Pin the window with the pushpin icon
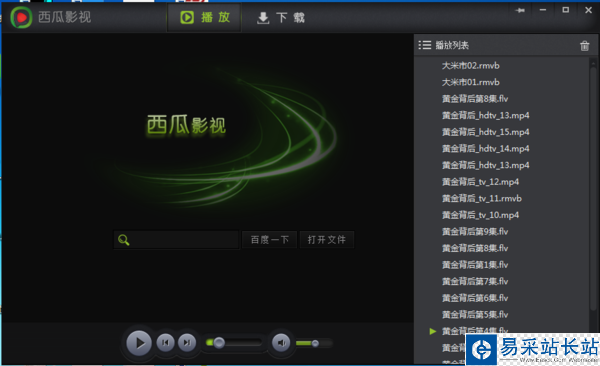 pos(520,10)
